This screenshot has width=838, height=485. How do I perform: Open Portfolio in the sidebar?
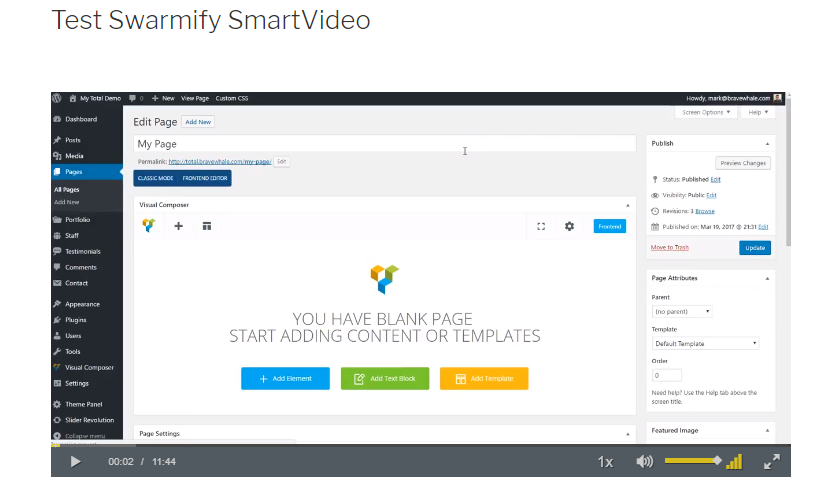click(77, 220)
